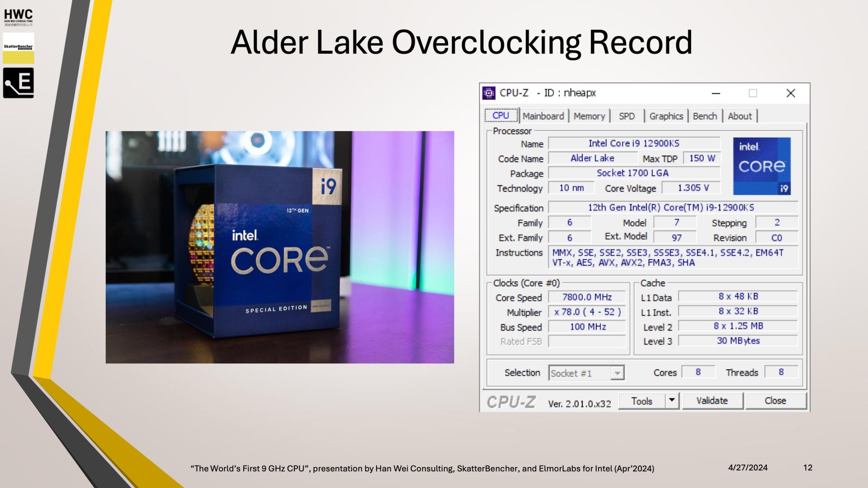Click the HWC Han Wei Consulting logo
This screenshot has width=868, height=488.
18,18
